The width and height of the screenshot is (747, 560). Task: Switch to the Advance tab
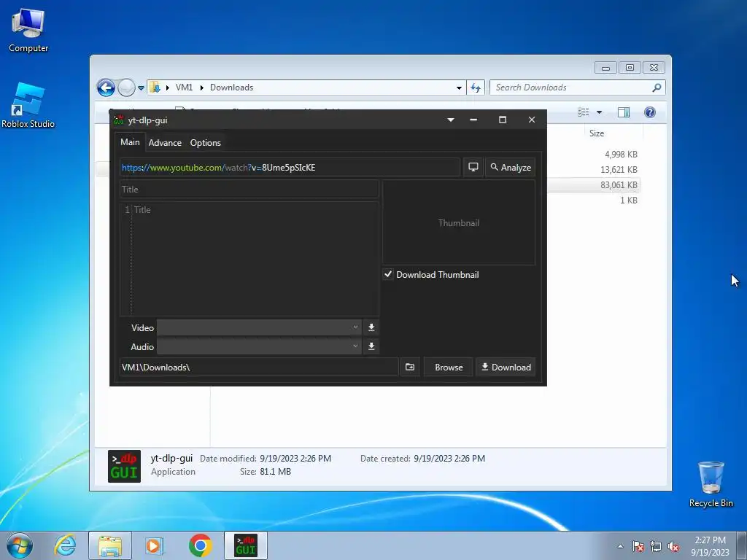coord(165,142)
